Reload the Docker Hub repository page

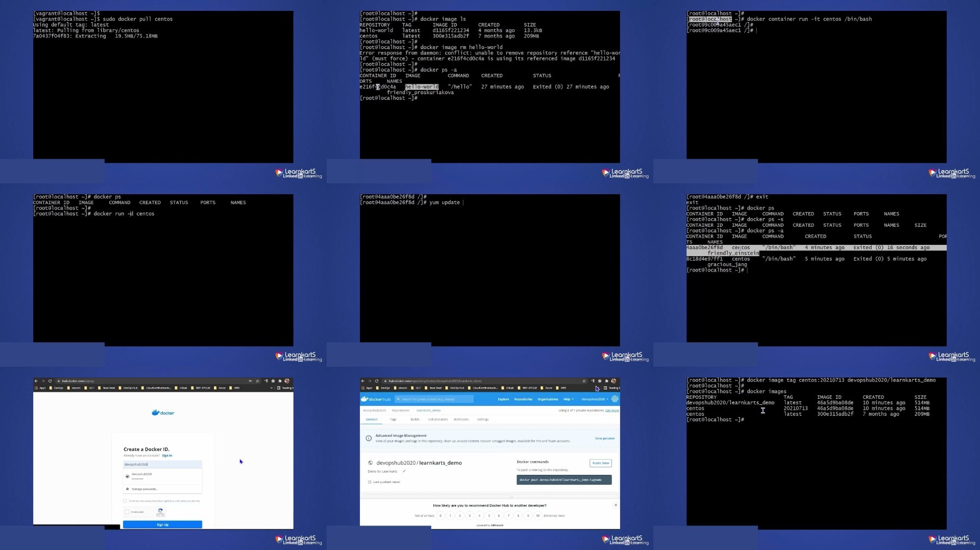[377, 381]
